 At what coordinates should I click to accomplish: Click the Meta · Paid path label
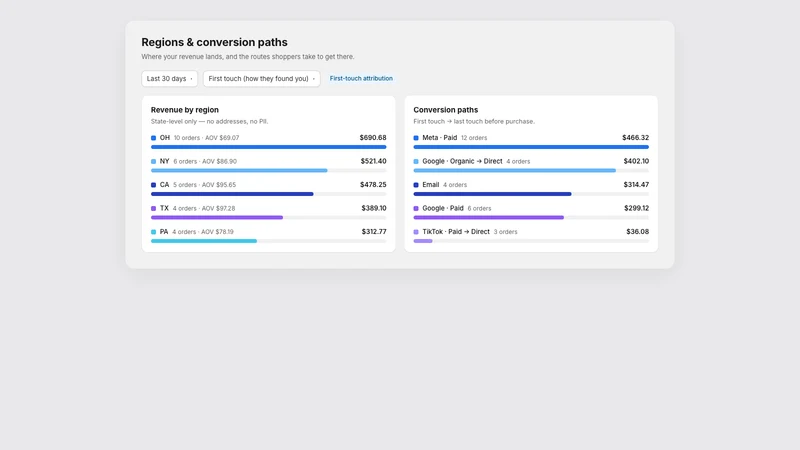(x=440, y=138)
